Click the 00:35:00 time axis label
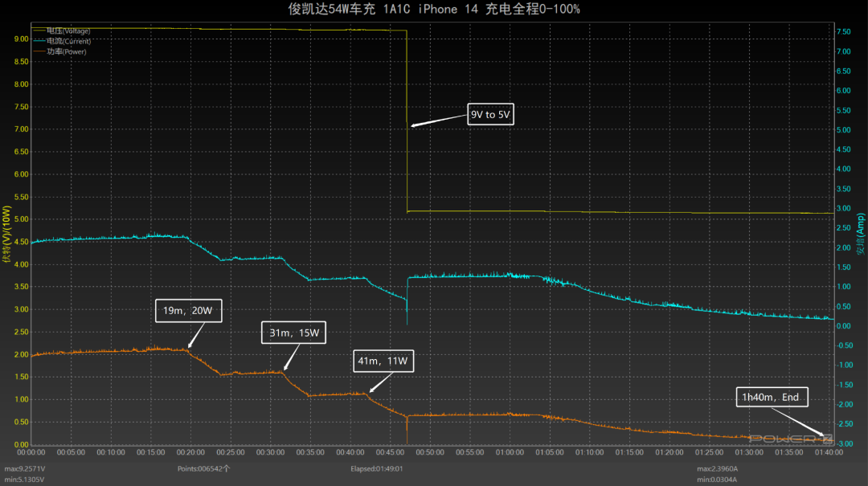 [x=310, y=452]
